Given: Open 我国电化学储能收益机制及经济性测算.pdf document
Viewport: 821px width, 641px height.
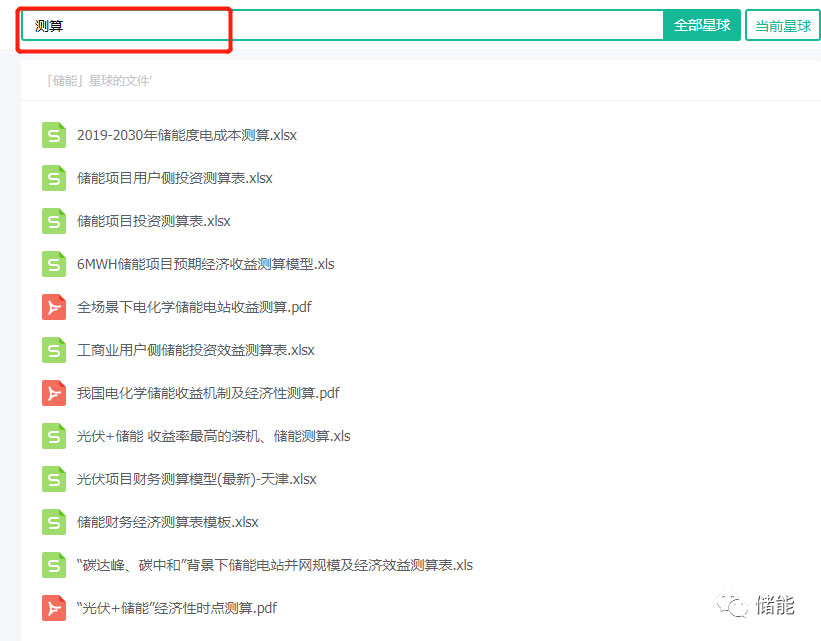Looking at the screenshot, I should click(x=208, y=393).
